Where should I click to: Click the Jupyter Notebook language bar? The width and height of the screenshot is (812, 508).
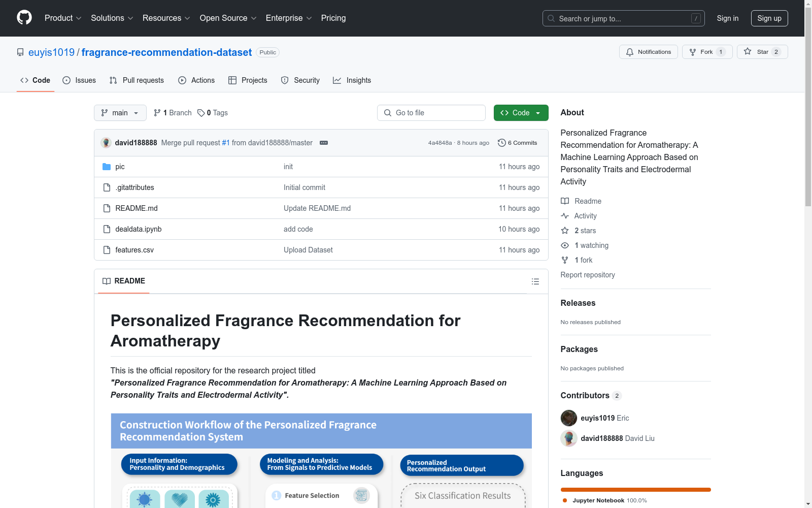click(x=635, y=490)
